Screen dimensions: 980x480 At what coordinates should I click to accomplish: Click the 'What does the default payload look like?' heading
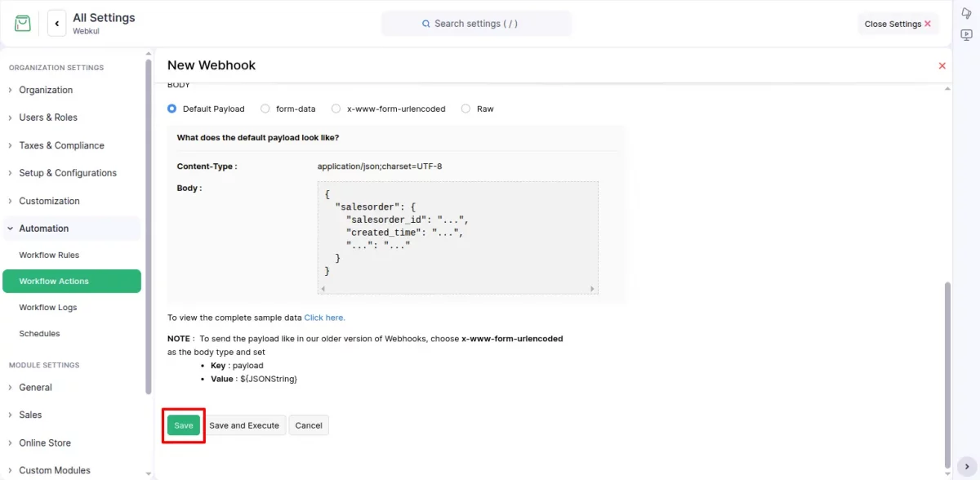258,137
